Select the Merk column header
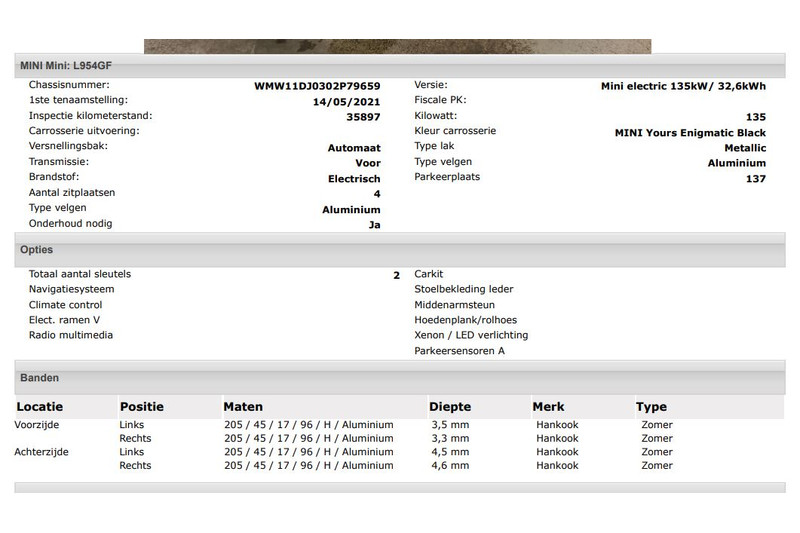This screenshot has height=533, width=800. [x=548, y=407]
